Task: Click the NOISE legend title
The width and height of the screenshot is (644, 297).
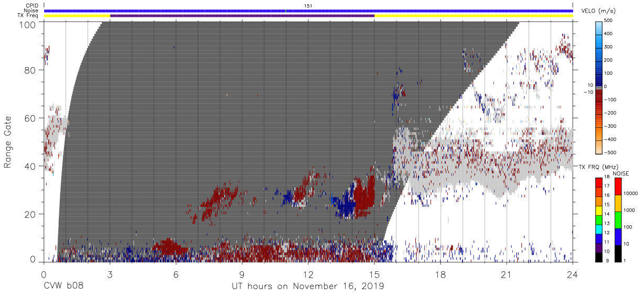Action: point(621,173)
